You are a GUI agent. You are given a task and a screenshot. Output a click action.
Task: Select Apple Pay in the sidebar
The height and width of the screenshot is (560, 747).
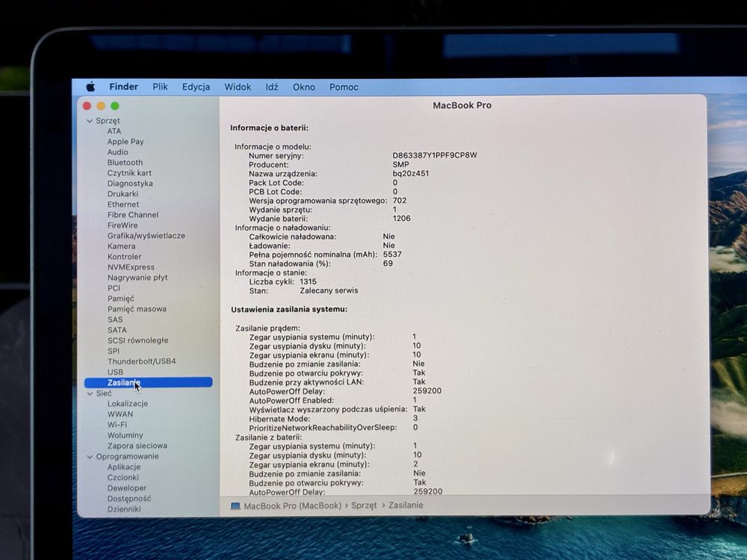coord(125,141)
